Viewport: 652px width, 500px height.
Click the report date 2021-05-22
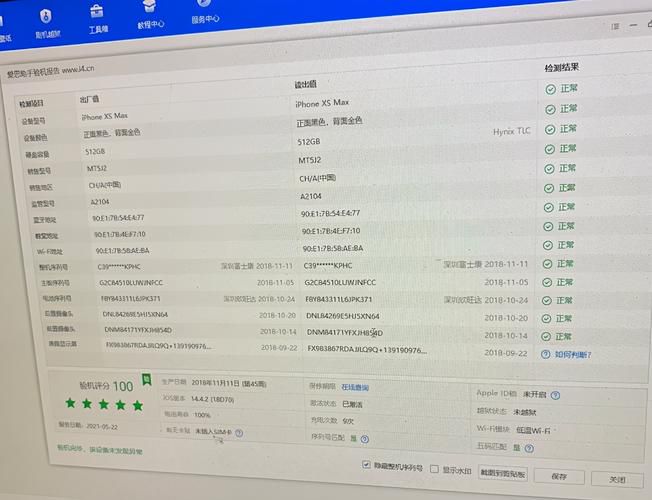[101, 426]
